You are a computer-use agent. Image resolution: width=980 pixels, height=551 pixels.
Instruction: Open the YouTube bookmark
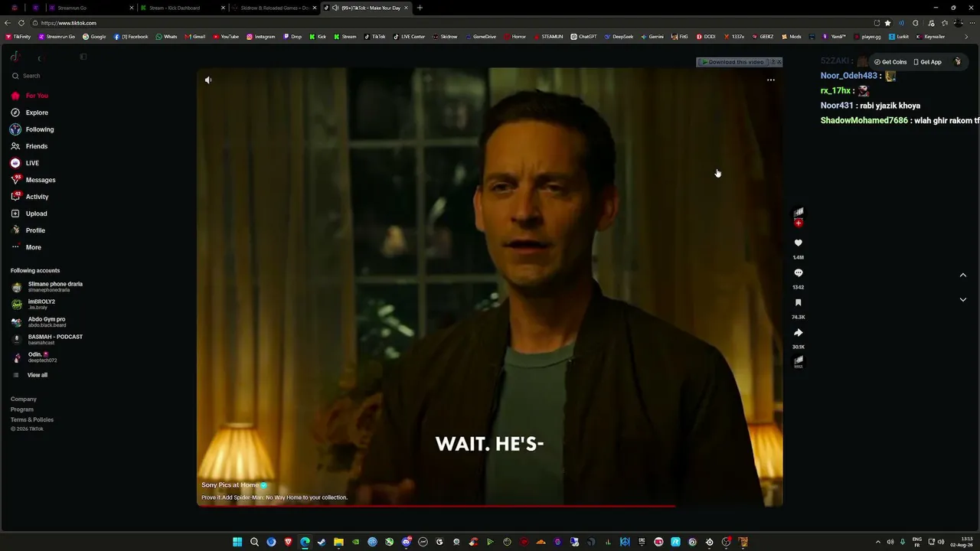(226, 37)
